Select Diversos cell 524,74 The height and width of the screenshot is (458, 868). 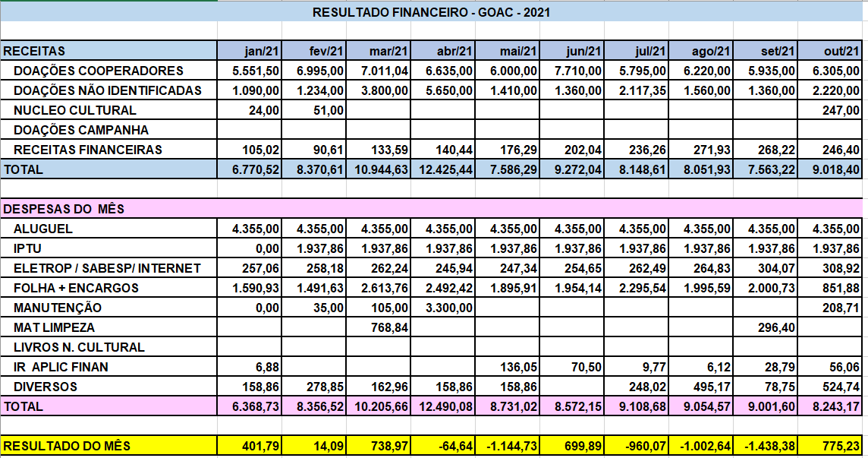click(830, 387)
